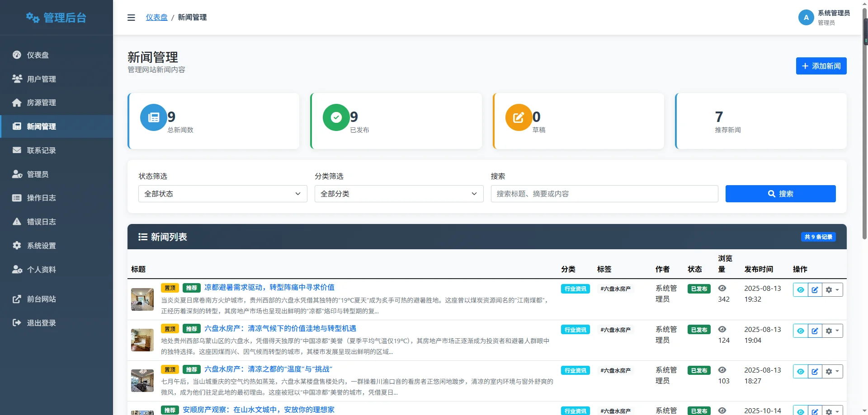Open the 联系记录 panel
The height and width of the screenshot is (415, 868).
point(42,150)
